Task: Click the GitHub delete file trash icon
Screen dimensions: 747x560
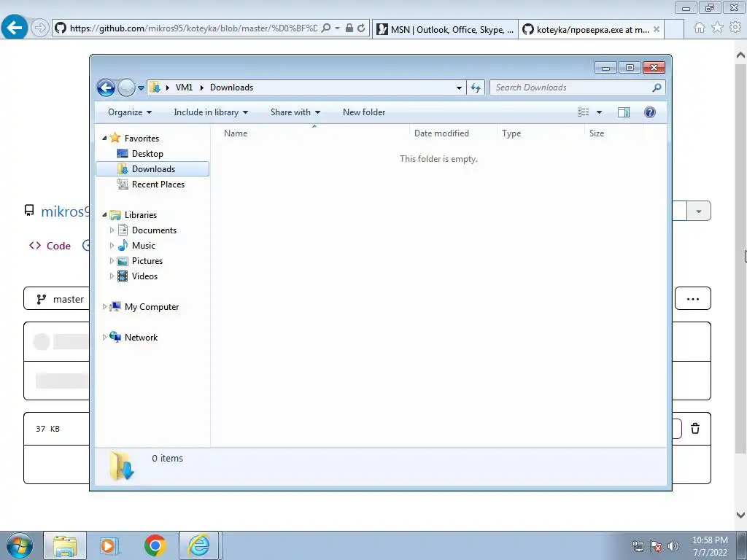Action: [695, 429]
